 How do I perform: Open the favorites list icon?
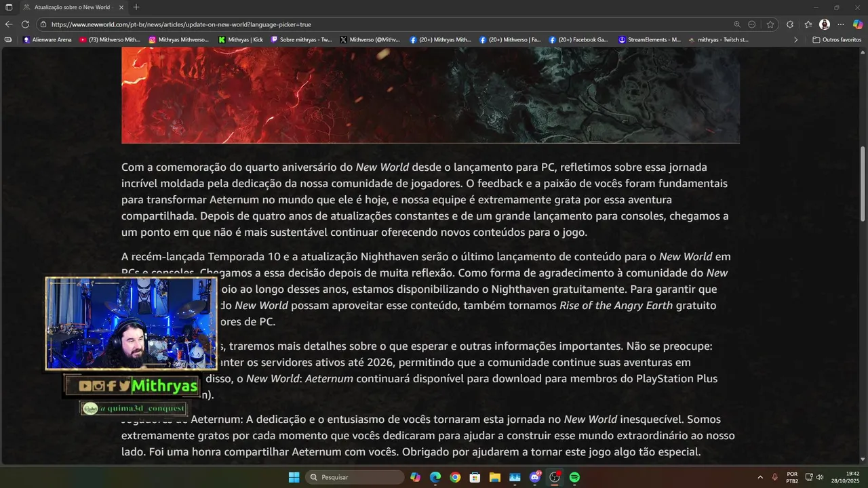pyautogui.click(x=808, y=24)
